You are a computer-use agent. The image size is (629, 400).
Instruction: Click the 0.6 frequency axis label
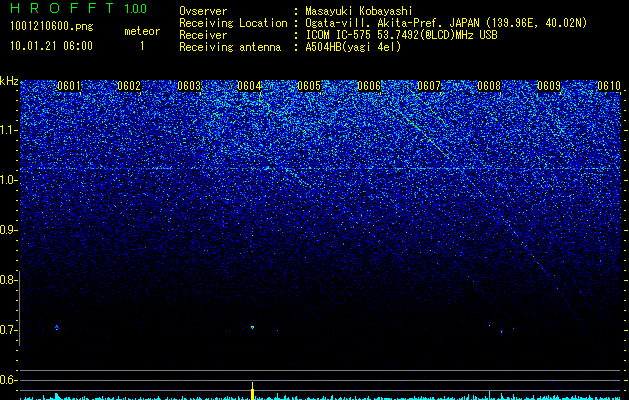9,380
